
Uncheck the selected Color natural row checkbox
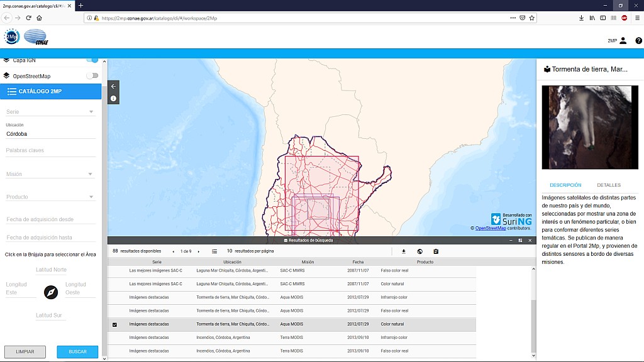pos(114,324)
